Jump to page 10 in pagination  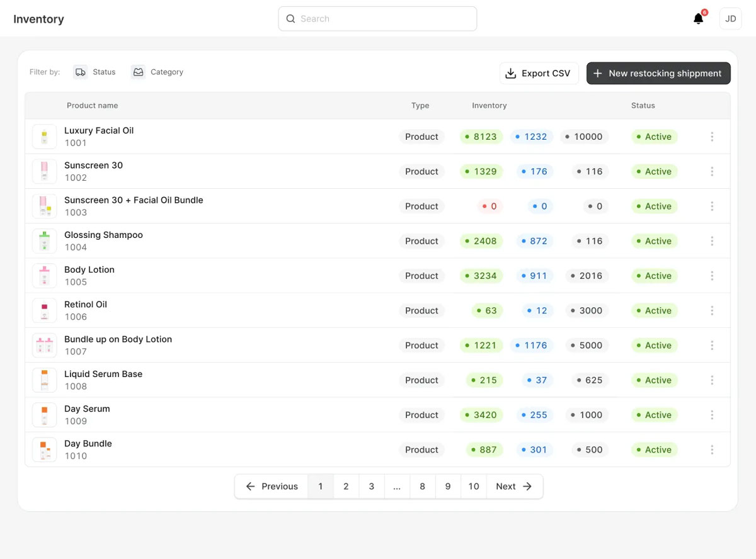474,486
